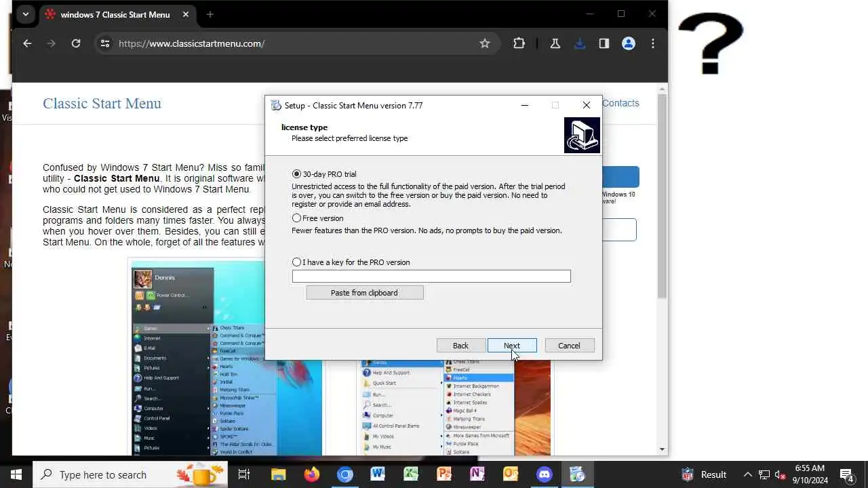Open File Explorer from the taskbar
This screenshot has height=488, width=868.
tap(278, 474)
